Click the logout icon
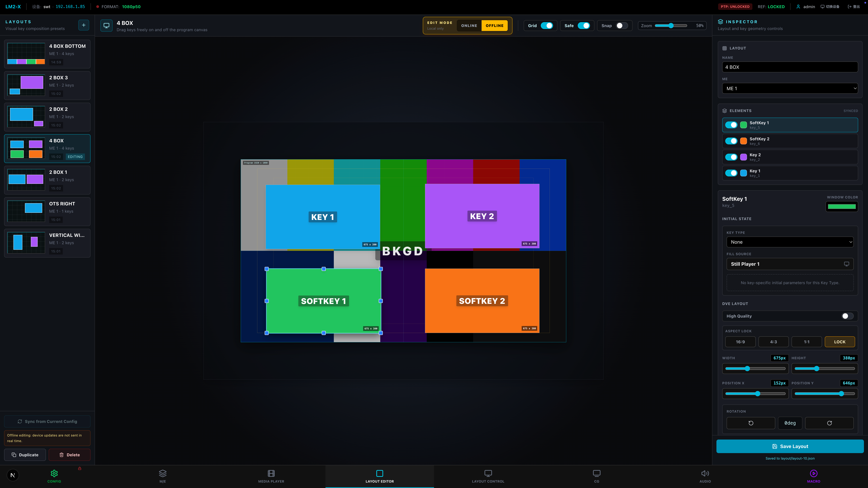868x488 pixels. coord(850,7)
